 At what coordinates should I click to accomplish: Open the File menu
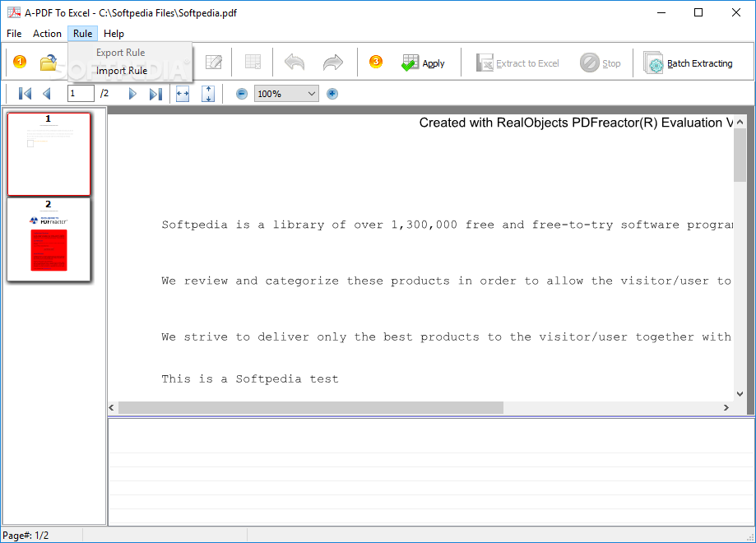point(14,33)
